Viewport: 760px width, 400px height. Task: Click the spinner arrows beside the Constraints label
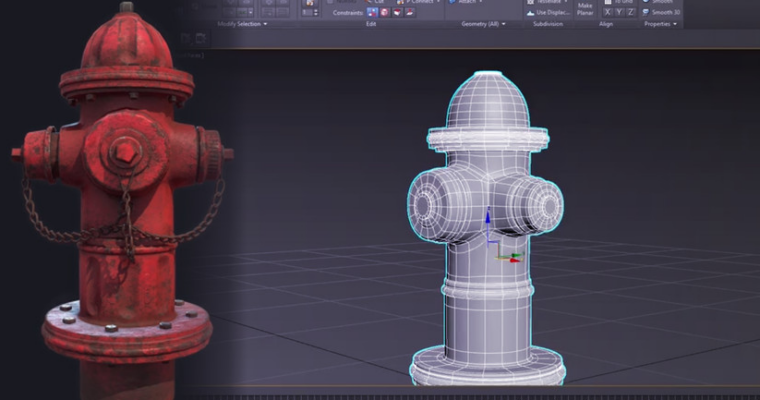pyautogui.click(x=316, y=13)
